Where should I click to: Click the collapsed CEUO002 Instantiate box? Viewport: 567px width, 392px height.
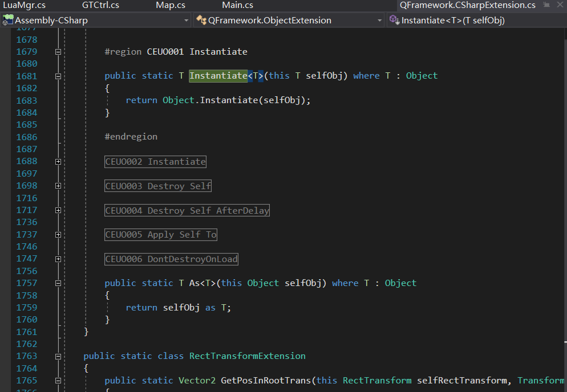pyautogui.click(x=156, y=161)
